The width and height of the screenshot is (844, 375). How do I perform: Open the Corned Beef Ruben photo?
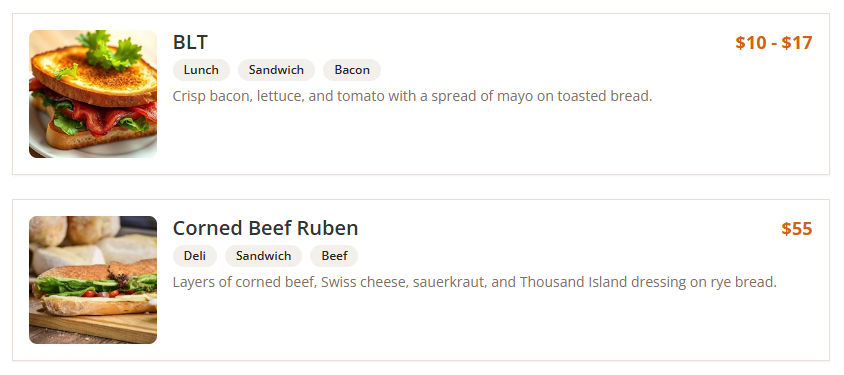coord(93,280)
